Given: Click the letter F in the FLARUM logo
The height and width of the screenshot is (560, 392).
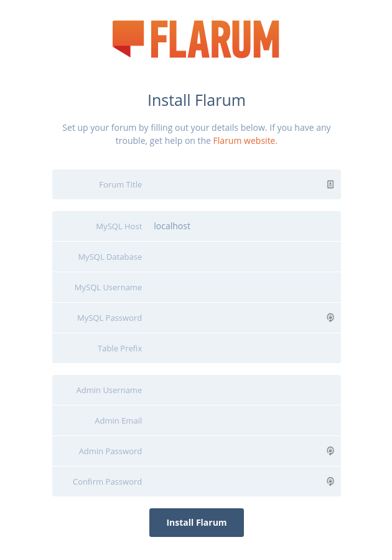Looking at the screenshot, I should pos(157,39).
